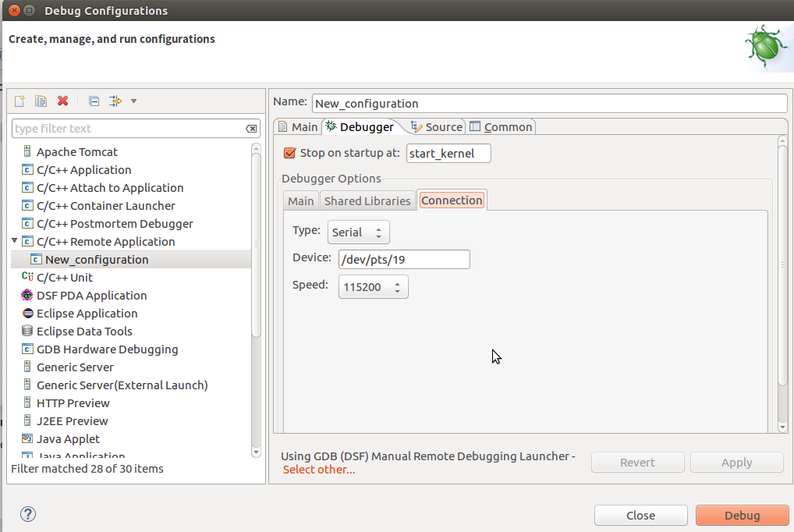Click the Duplicate configuration icon
The image size is (794, 532).
pos(41,101)
